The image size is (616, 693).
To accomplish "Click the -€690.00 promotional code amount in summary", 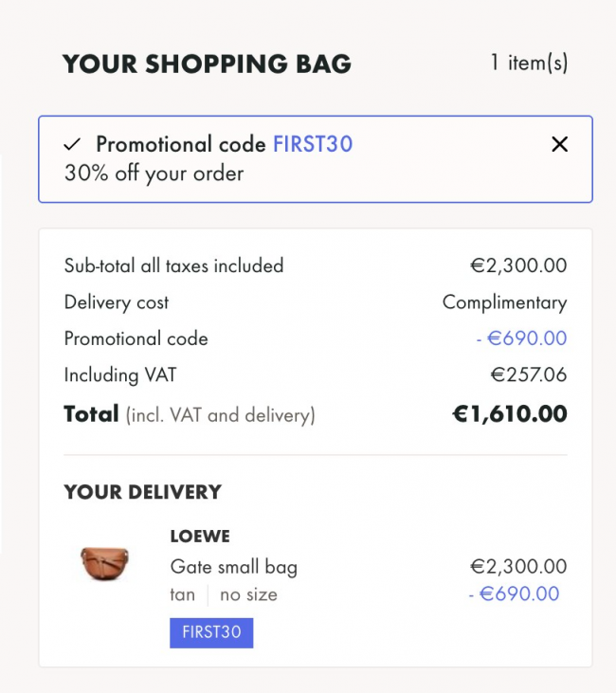I will [x=521, y=338].
